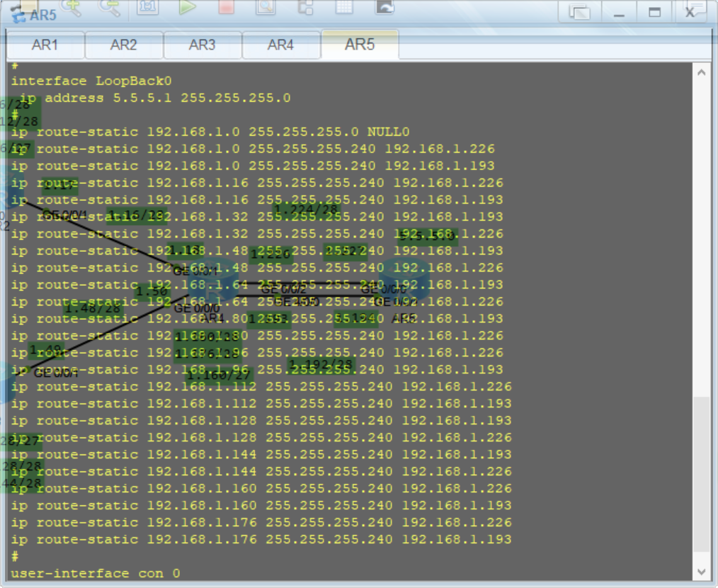The width and height of the screenshot is (718, 588).
Task: Switch to the AR1 tab
Action: 45,45
